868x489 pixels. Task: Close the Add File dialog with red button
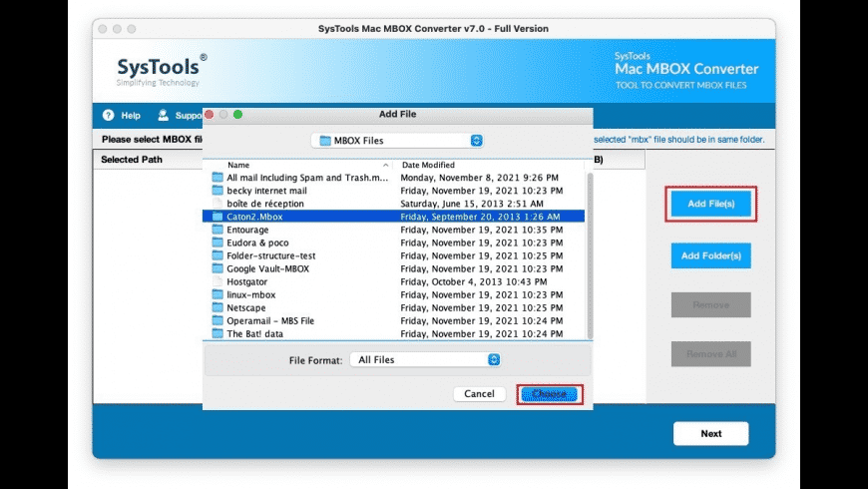210,114
